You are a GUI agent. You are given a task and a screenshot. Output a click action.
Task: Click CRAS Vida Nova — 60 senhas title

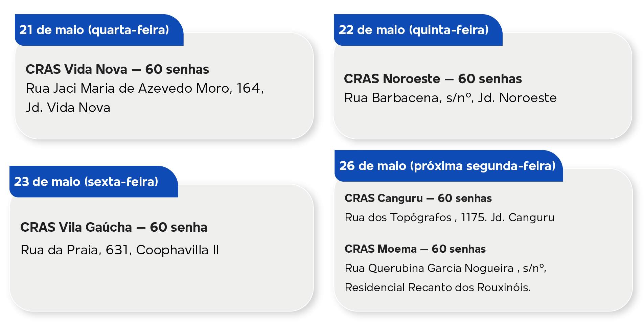pos(117,69)
